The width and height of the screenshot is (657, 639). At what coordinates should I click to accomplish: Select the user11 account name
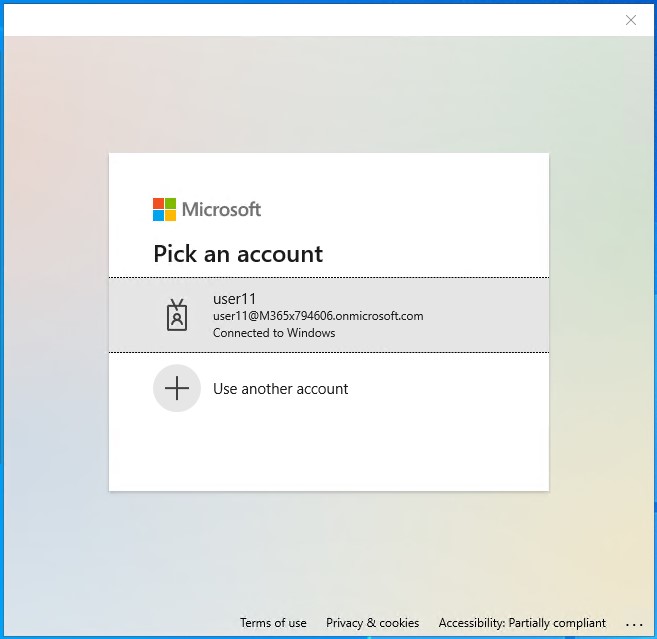click(234, 299)
